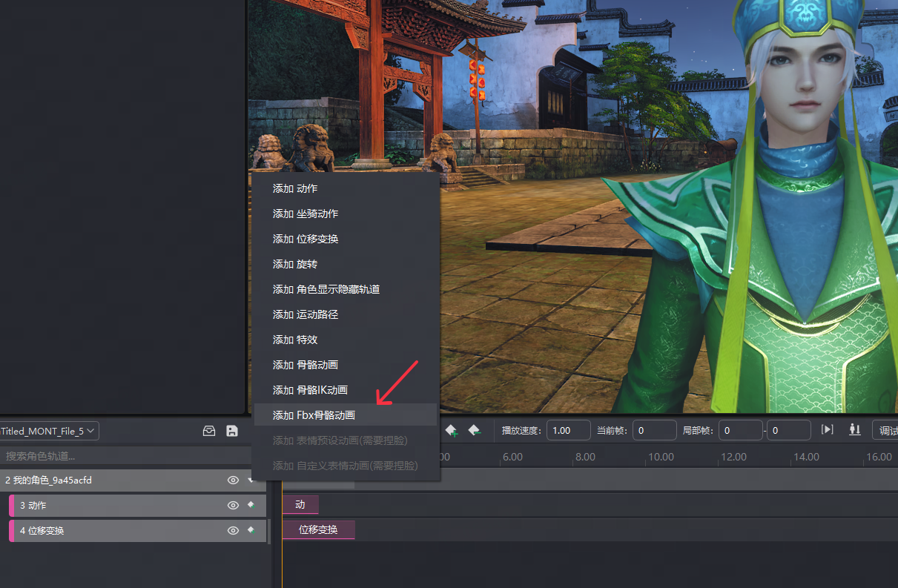The height and width of the screenshot is (588, 898).
Task: Choose 添加 骨骼IK动画 menu entry
Action: [346, 390]
